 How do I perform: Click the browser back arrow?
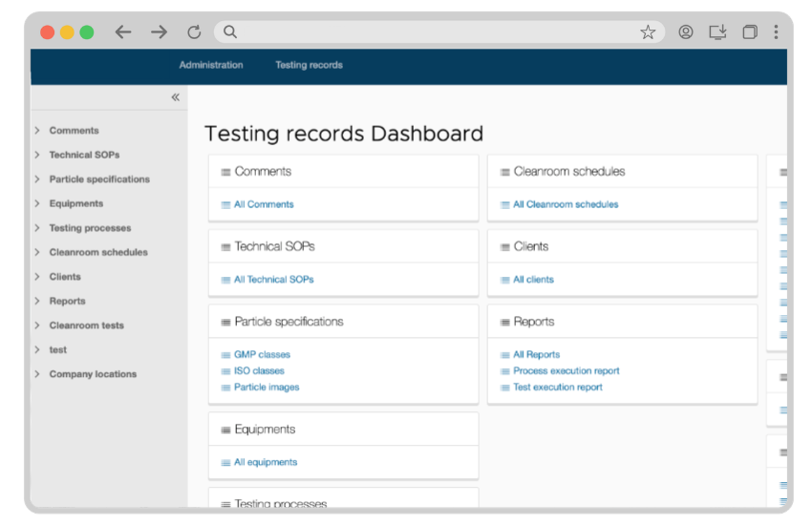point(123,32)
